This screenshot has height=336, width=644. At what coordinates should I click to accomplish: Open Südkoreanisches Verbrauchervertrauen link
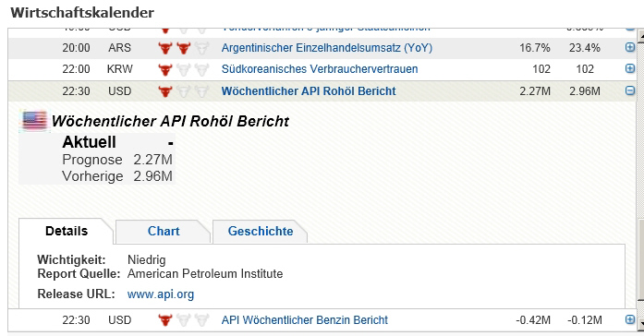[x=320, y=69]
